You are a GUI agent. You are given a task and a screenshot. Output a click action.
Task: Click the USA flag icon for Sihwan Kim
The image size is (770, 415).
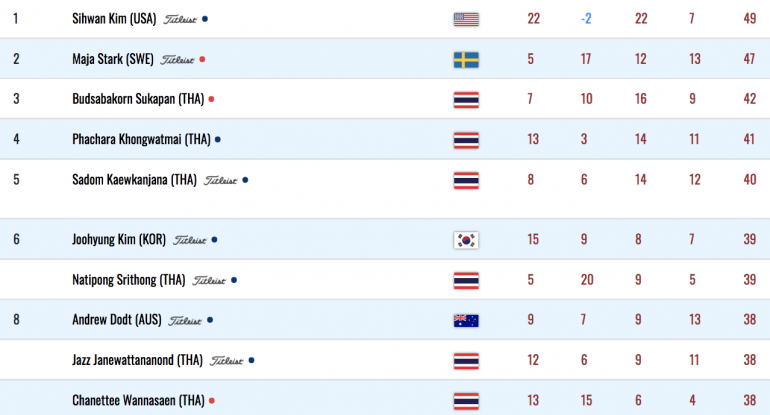point(466,19)
